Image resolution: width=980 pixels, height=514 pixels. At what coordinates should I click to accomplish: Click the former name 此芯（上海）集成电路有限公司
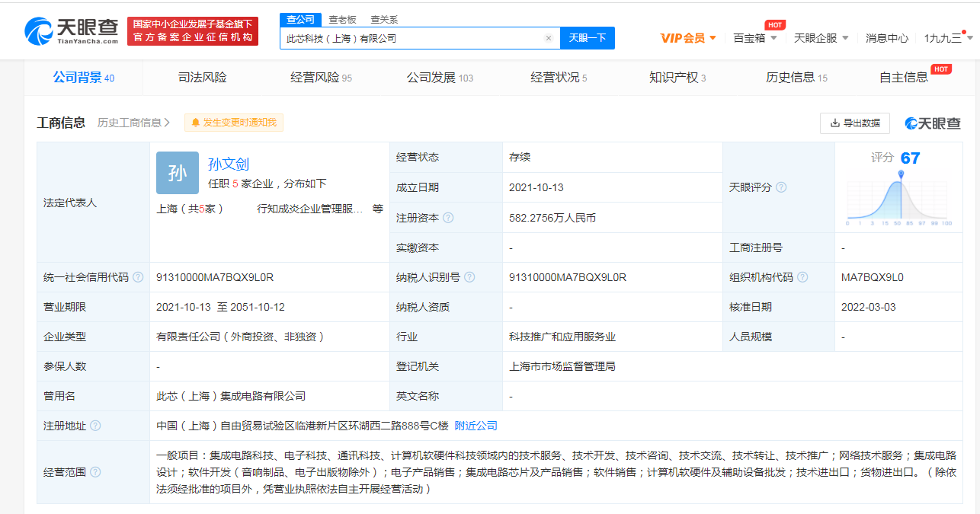click(231, 396)
